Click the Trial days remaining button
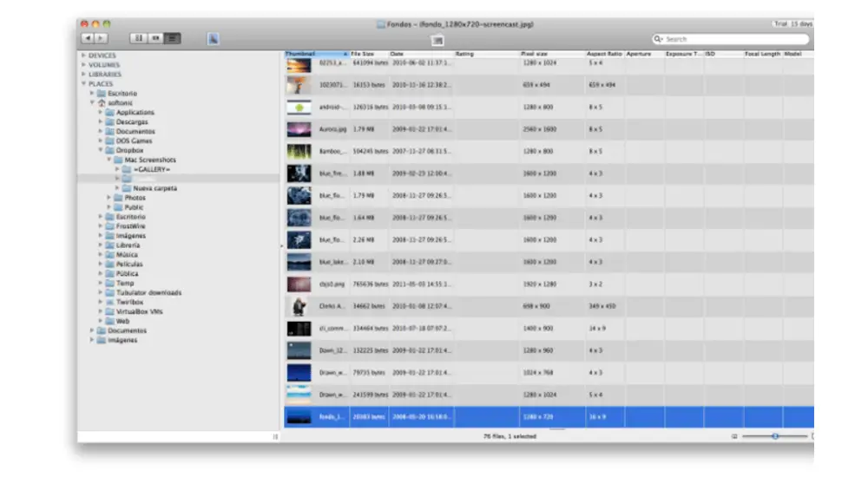 tap(792, 24)
